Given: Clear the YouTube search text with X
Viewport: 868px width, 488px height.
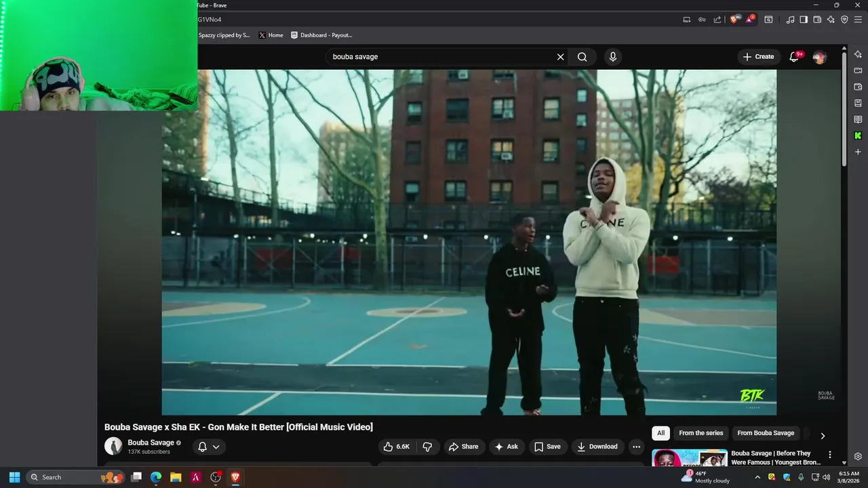Looking at the screenshot, I should point(560,57).
